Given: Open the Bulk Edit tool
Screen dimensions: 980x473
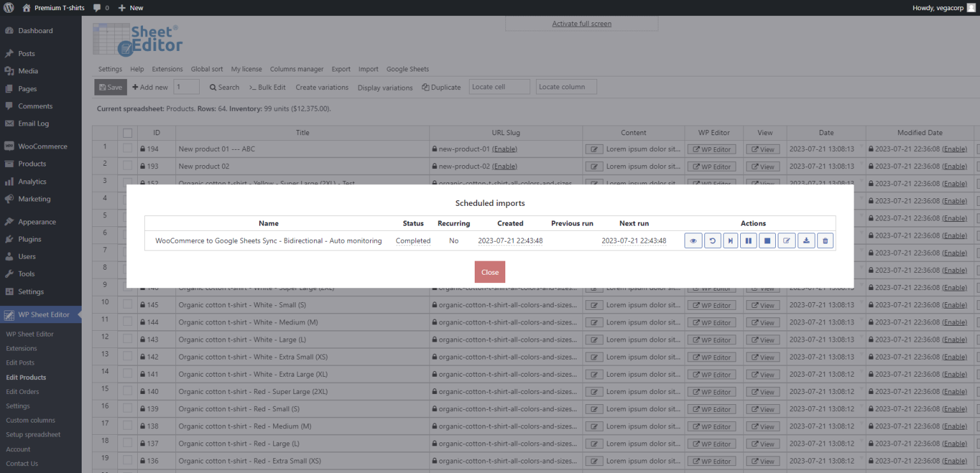Looking at the screenshot, I should coord(267,87).
